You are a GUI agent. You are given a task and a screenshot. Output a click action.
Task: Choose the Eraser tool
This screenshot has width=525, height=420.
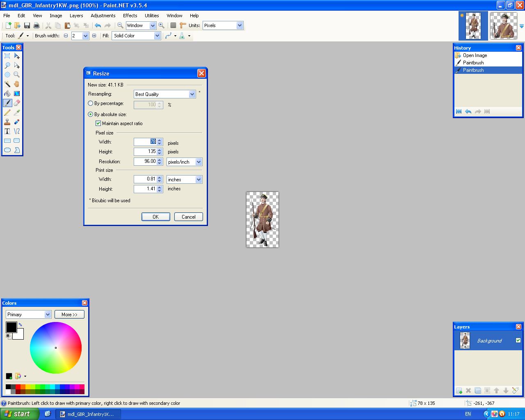17,103
